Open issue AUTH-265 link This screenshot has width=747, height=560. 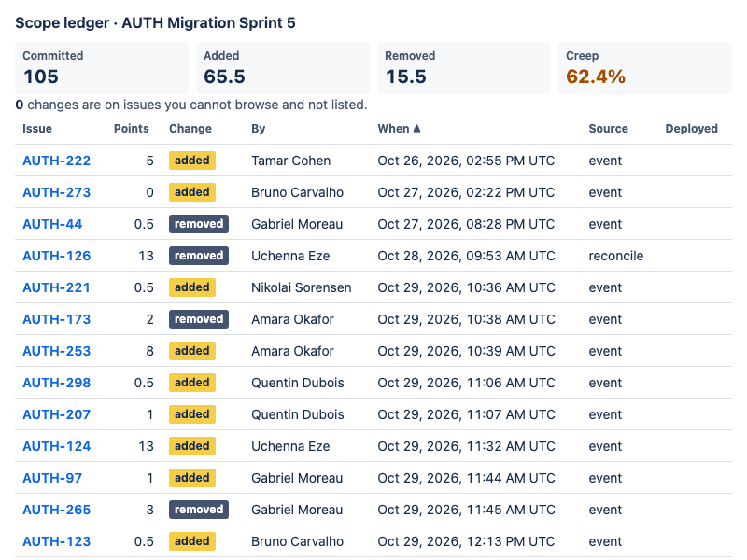tap(56, 510)
